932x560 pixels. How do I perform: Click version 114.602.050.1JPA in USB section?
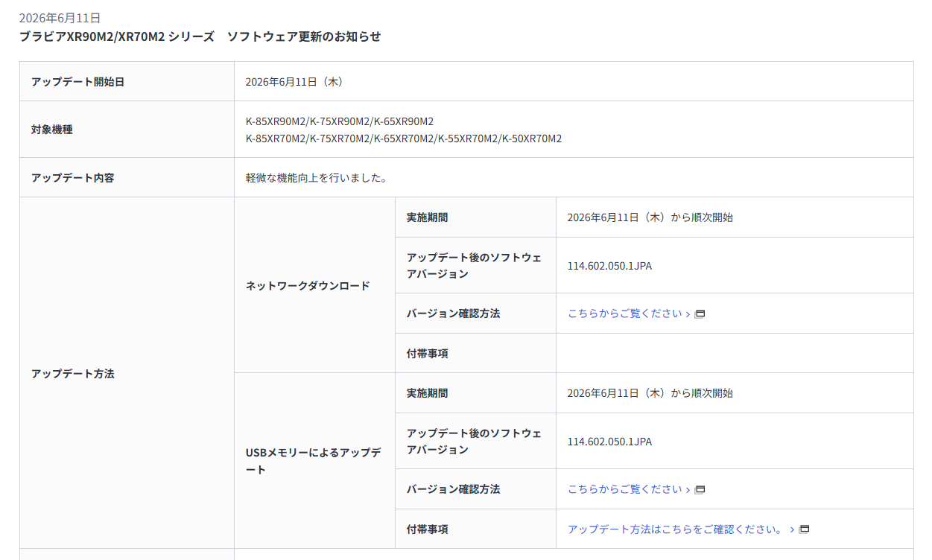coord(609,442)
